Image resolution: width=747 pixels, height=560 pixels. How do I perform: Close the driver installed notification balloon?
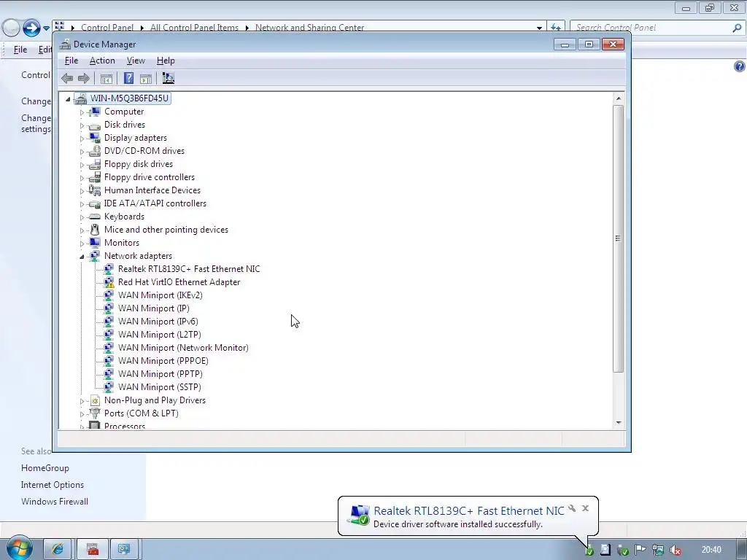[x=586, y=508]
